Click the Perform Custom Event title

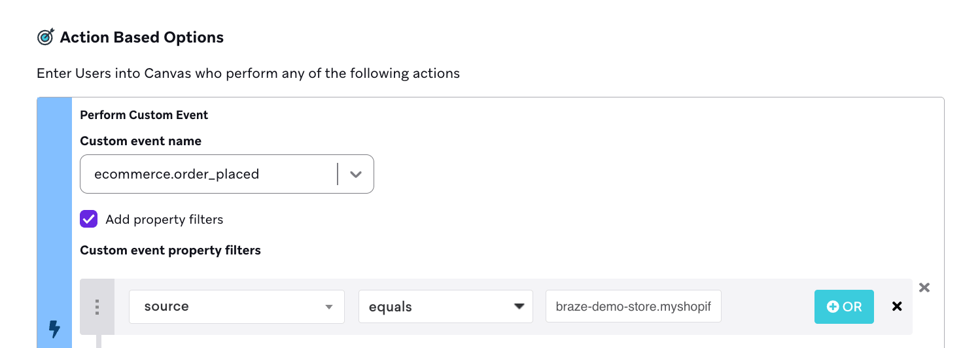coord(144,115)
